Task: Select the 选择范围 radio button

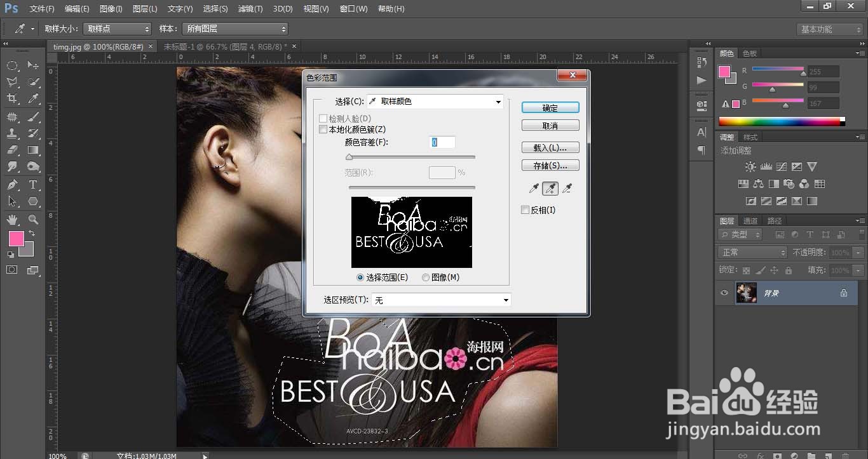Action: [360, 277]
